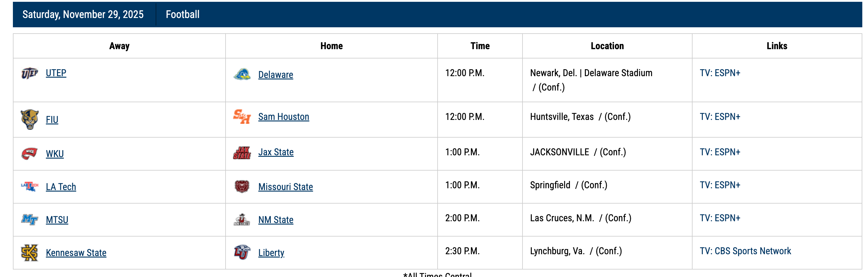Click ESPN+ link for UTEP game
This screenshot has height=277, width=868.
pyautogui.click(x=720, y=73)
